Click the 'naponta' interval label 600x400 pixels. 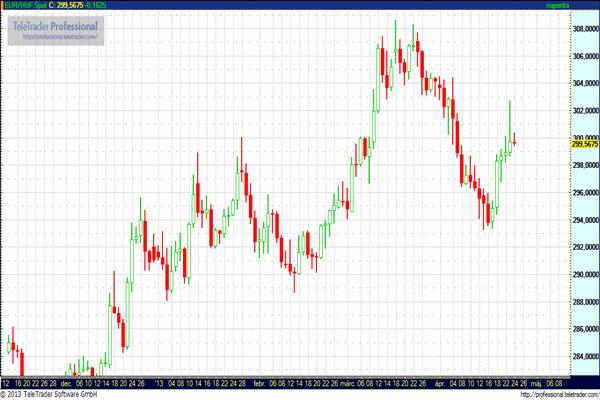[x=560, y=5]
